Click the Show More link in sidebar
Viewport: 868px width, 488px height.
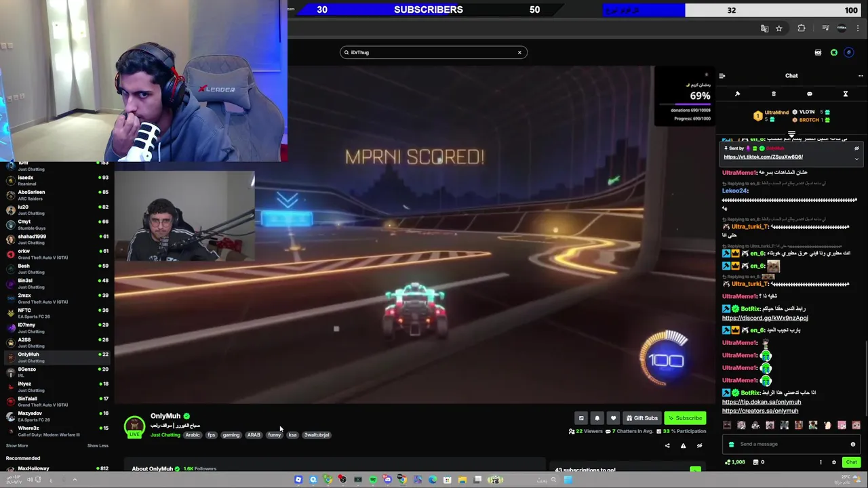pyautogui.click(x=17, y=445)
